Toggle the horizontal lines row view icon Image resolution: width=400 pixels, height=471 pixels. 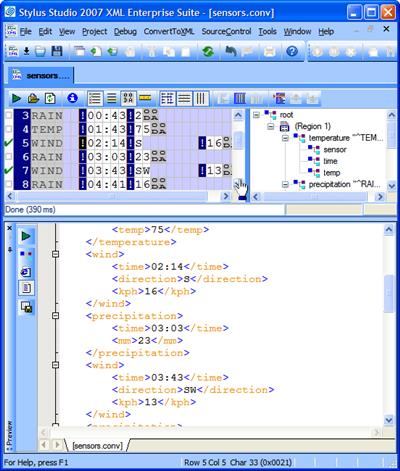coord(184,98)
